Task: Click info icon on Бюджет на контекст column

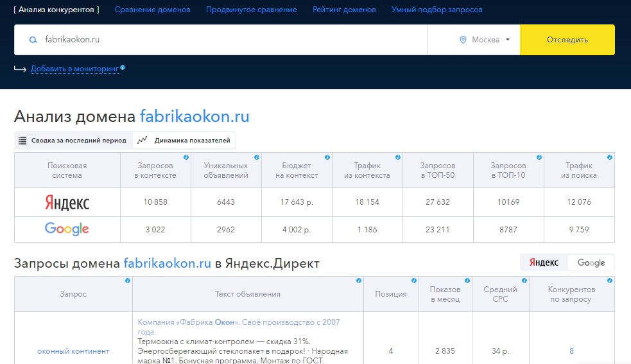Action: point(327,157)
